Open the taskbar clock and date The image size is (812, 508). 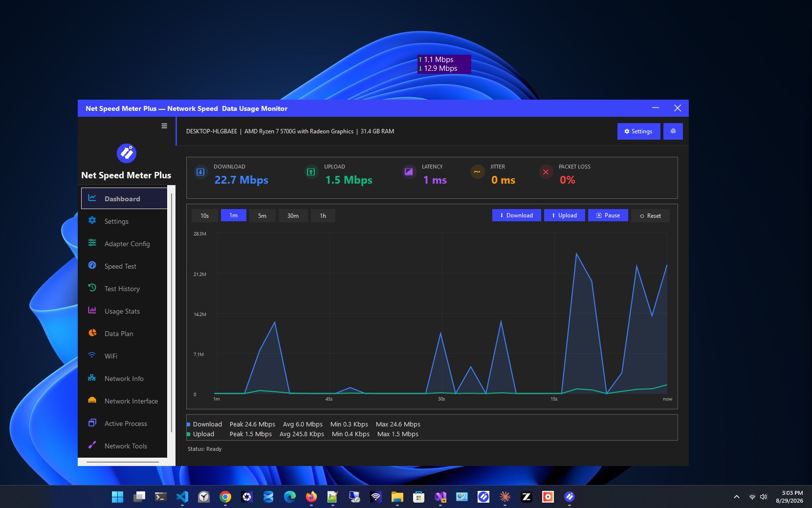pos(790,497)
